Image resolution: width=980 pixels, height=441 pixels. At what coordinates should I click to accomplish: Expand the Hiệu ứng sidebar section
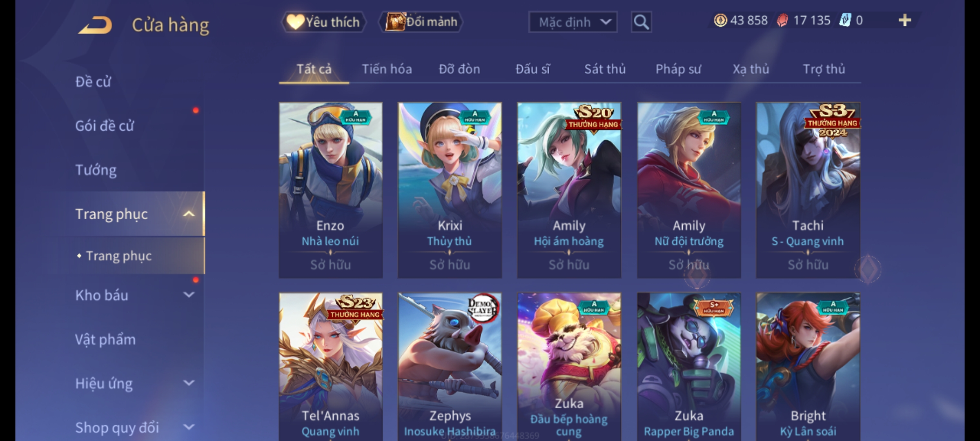189,383
